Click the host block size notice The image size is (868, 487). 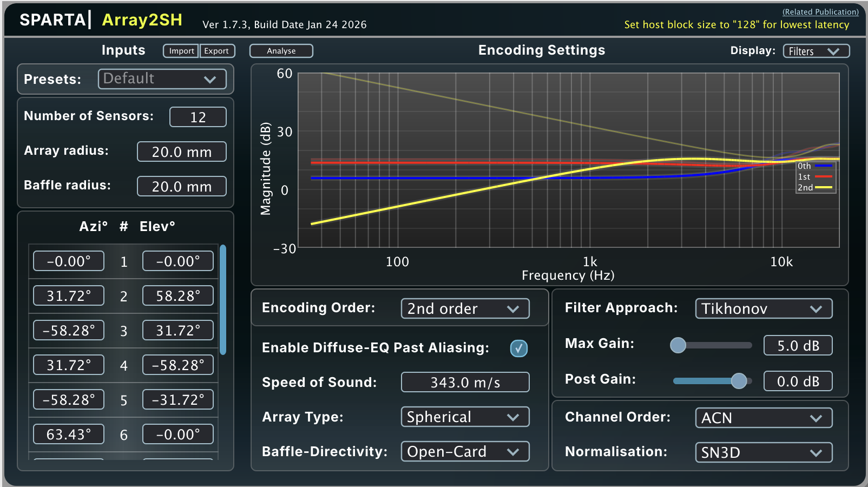pyautogui.click(x=737, y=25)
